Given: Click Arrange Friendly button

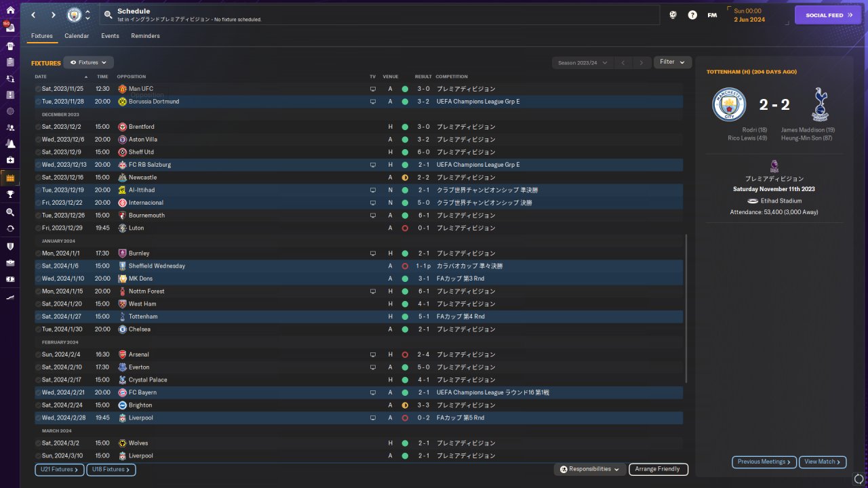Looking at the screenshot, I should 658,469.
